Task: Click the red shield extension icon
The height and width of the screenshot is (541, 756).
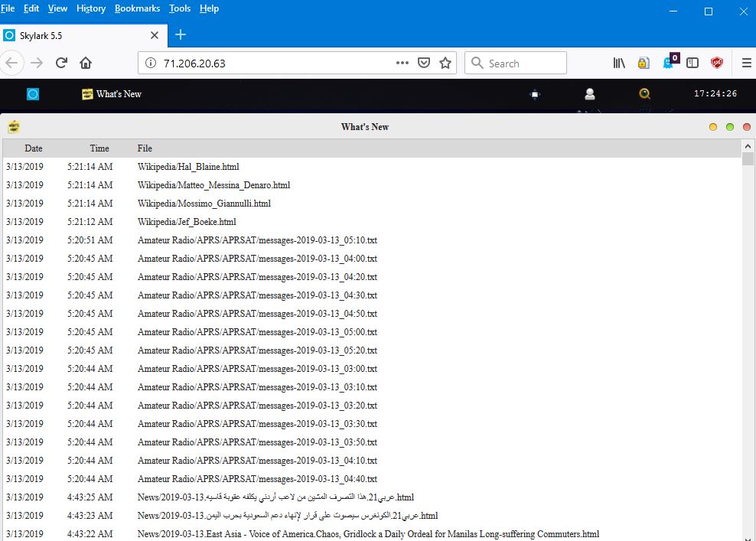Action: pyautogui.click(x=717, y=64)
